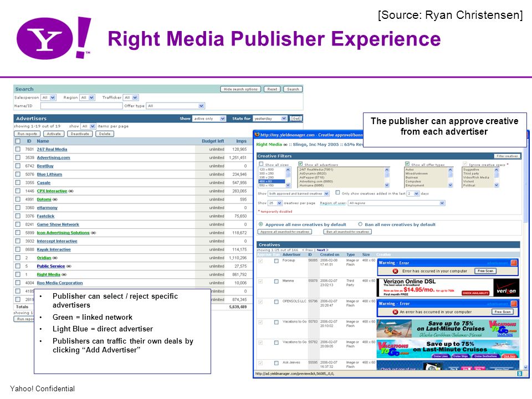Click the Verizon Online DSL banner thumbnail
Viewport: 532px width, 399px height.
coord(448,288)
